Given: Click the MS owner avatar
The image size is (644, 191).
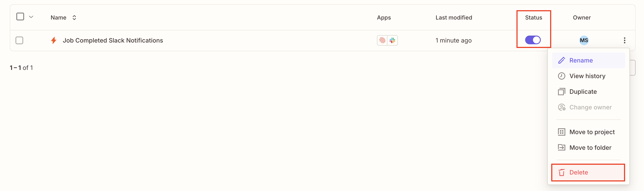Looking at the screenshot, I should (x=584, y=40).
